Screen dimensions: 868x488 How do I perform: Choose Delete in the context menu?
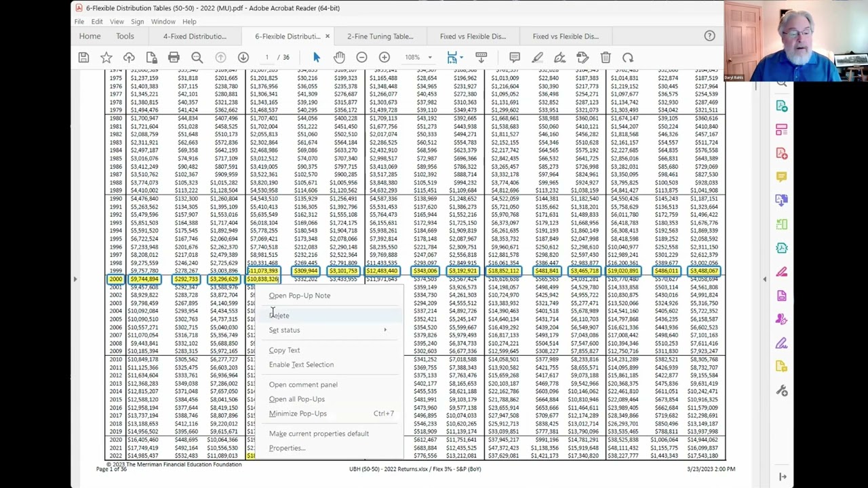coord(329,315)
